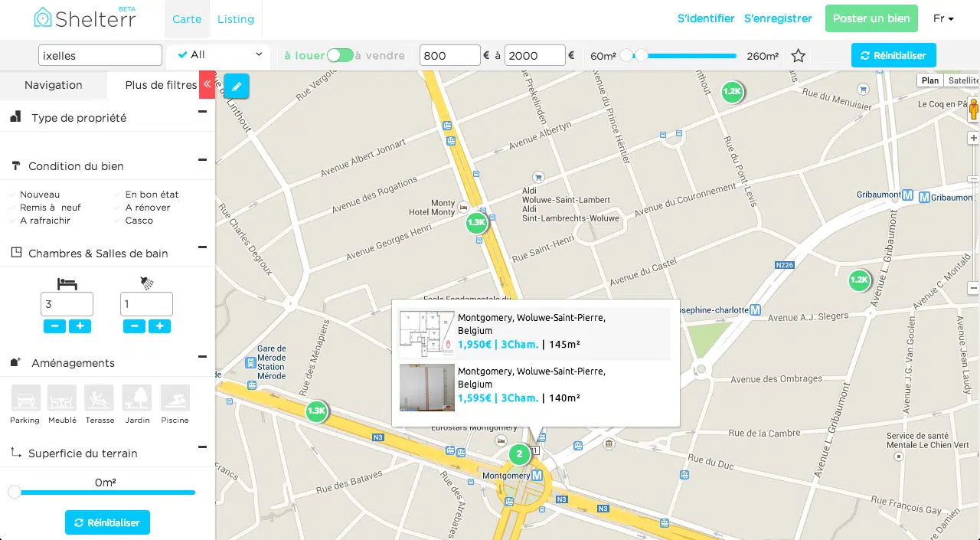Select the Terasse amenity icon
This screenshot has height=540, width=980.
pyautogui.click(x=100, y=398)
